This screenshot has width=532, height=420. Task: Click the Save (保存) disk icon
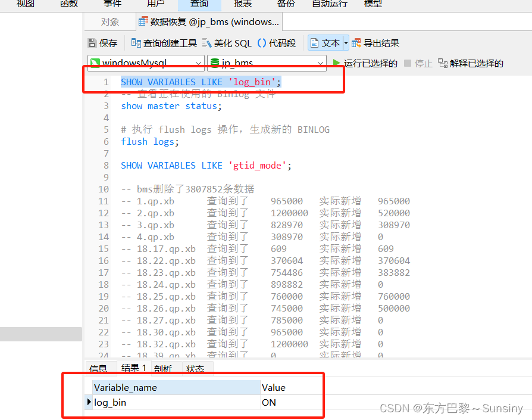[92, 43]
